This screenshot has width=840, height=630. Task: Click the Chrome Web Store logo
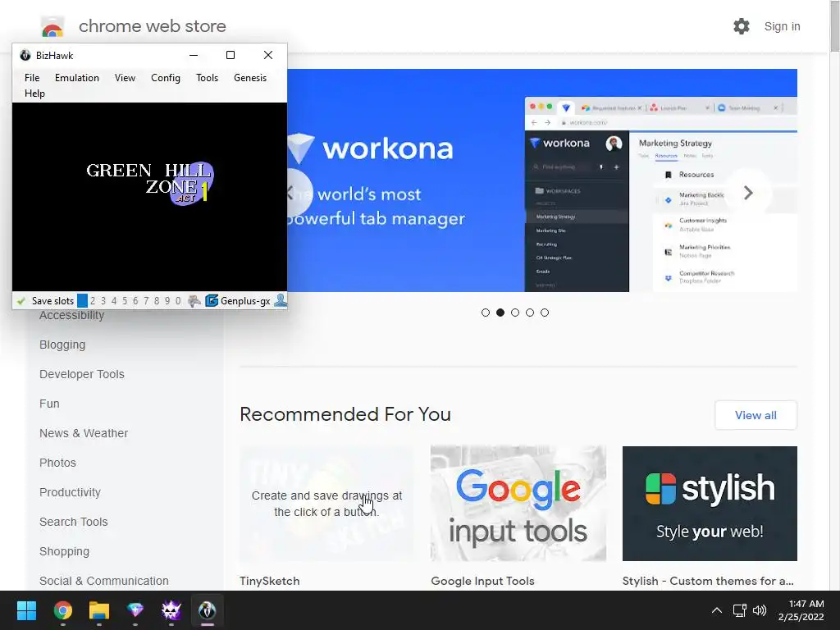(52, 27)
